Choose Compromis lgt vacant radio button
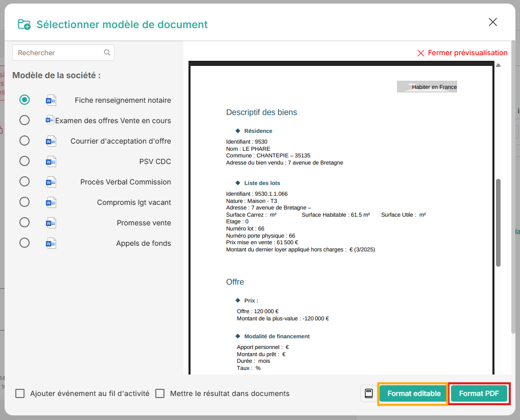This screenshot has width=520, height=420. pos(24,202)
